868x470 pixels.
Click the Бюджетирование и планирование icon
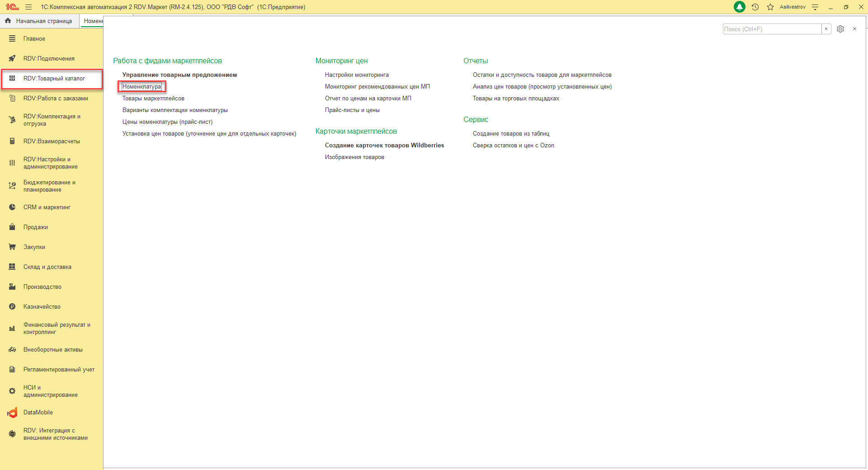[12, 186]
